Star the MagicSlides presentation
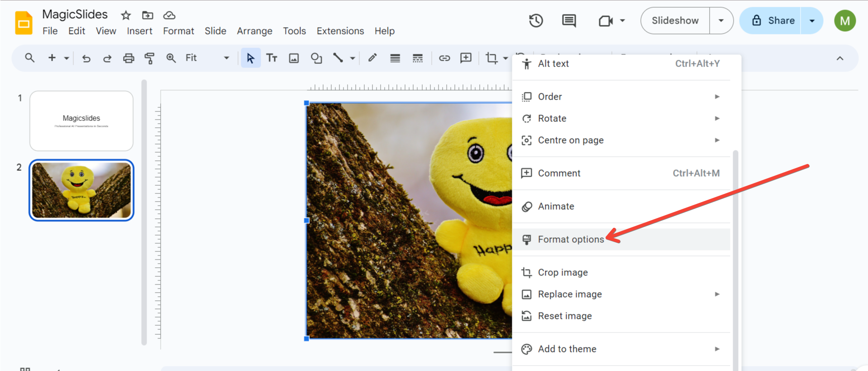Image resolution: width=868 pixels, height=371 pixels. pyautogui.click(x=126, y=15)
